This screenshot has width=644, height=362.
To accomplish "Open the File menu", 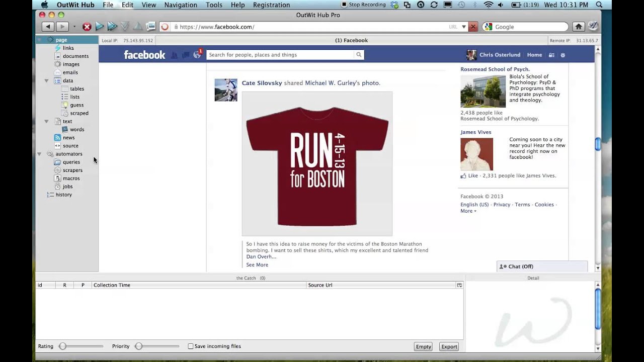I will (108, 5).
